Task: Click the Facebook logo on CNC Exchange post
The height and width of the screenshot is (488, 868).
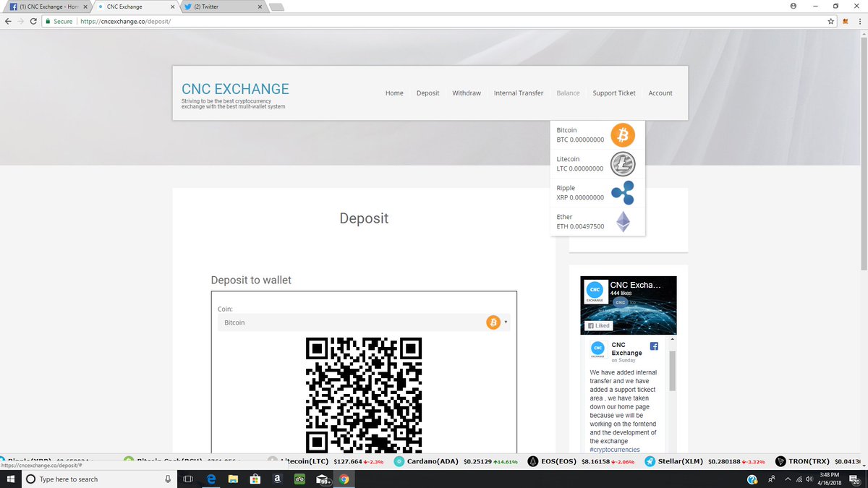Action: pos(654,346)
